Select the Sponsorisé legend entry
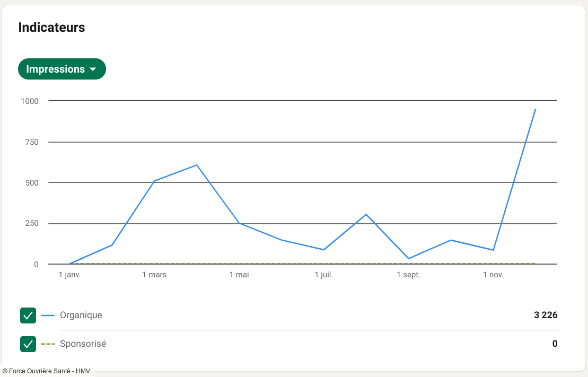Viewport: 588px width, 377px height. 83,344
